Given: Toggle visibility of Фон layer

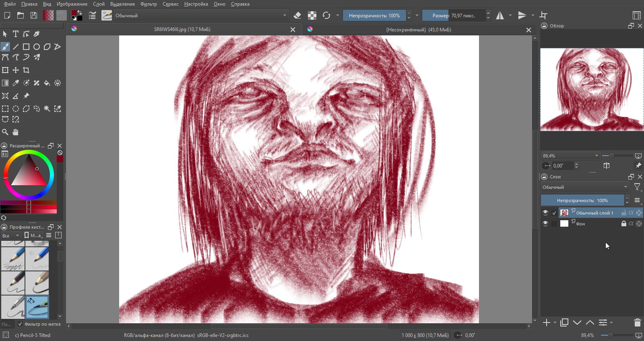Looking at the screenshot, I should pos(545,224).
